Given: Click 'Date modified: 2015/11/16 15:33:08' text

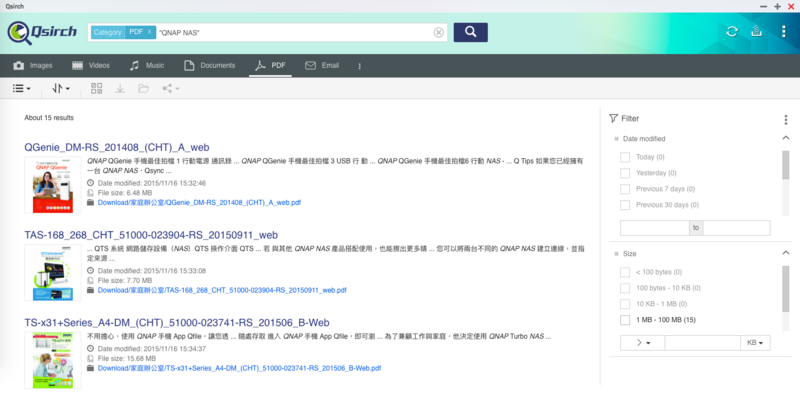Looking at the screenshot, I should (152, 271).
